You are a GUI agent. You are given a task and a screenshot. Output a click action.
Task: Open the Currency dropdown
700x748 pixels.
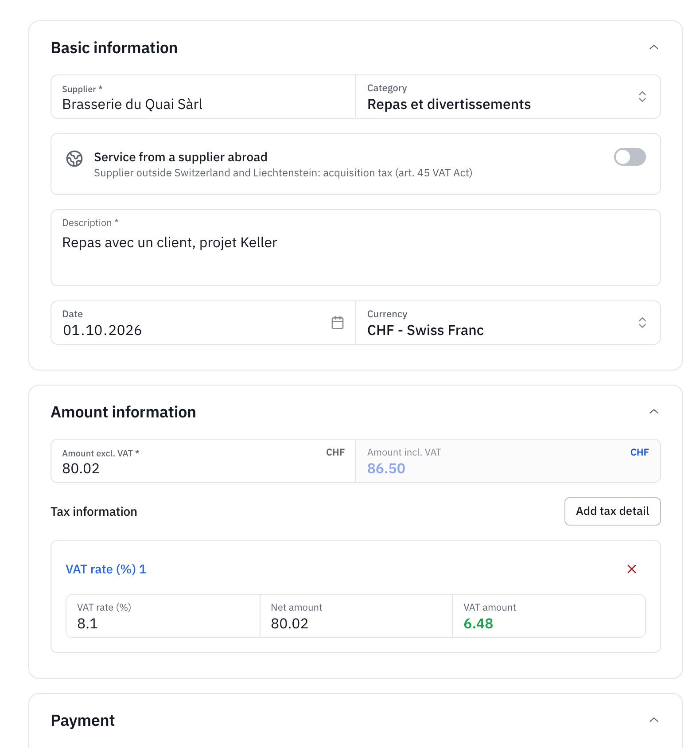click(x=508, y=323)
